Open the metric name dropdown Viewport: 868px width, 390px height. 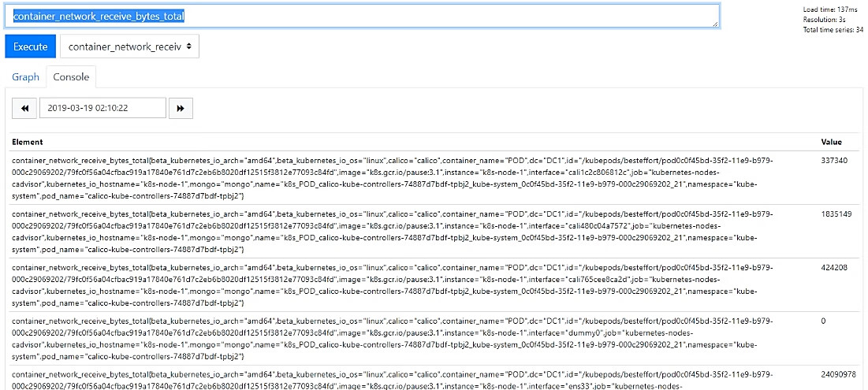coord(129,46)
